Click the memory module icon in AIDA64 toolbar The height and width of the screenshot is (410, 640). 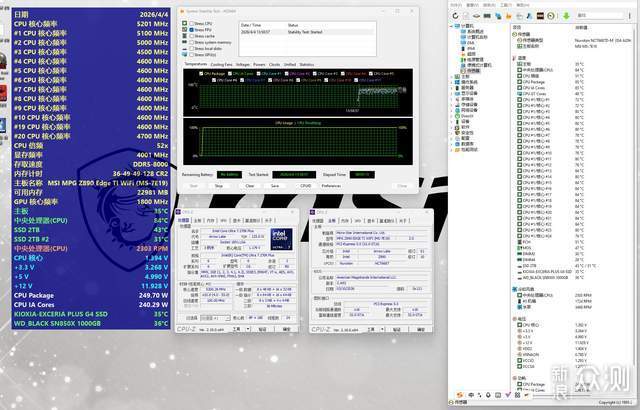coord(487,16)
